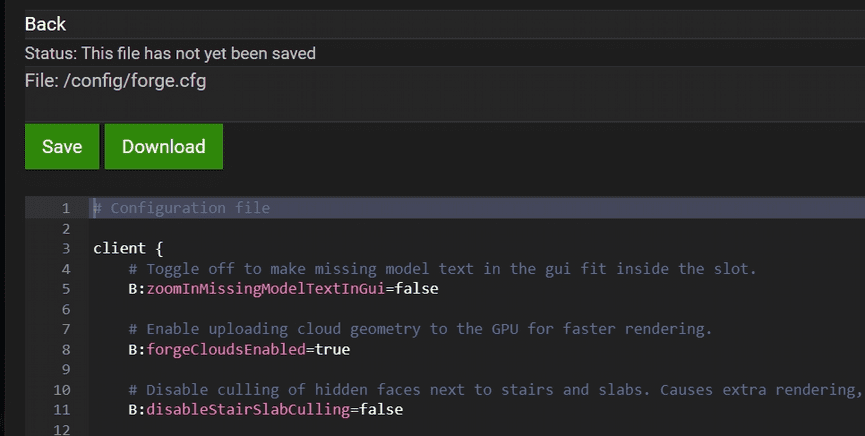This screenshot has width=865, height=436.
Task: Click the 'false' value of disableStairSlabCulling
Action: coord(380,409)
